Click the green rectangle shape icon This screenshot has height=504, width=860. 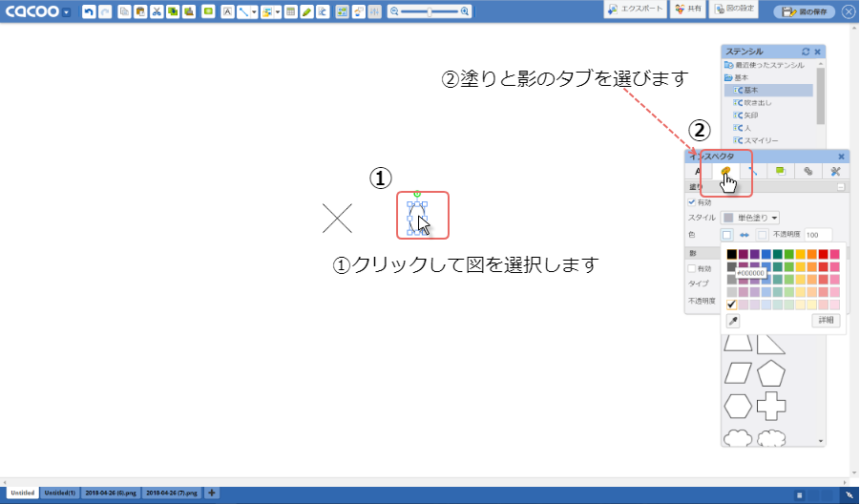click(x=208, y=11)
